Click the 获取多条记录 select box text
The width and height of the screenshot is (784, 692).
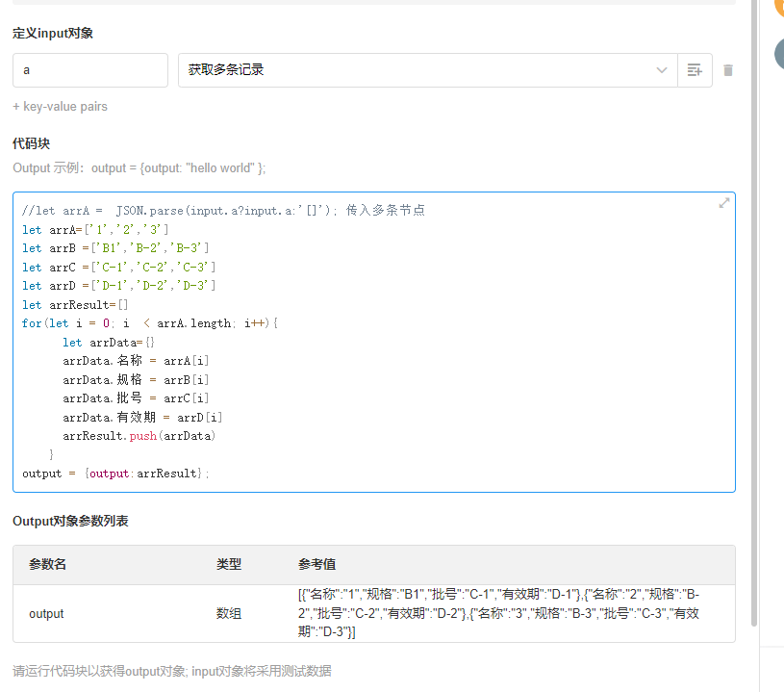(x=227, y=70)
